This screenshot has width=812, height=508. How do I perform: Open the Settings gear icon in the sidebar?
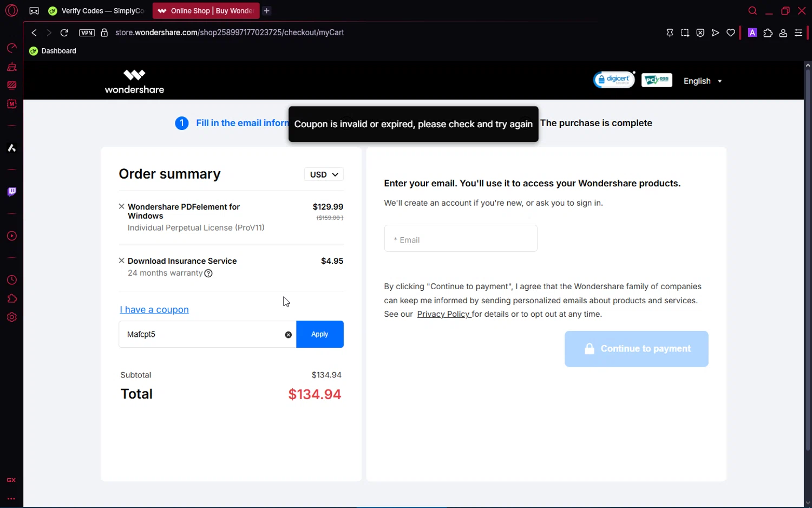11,317
